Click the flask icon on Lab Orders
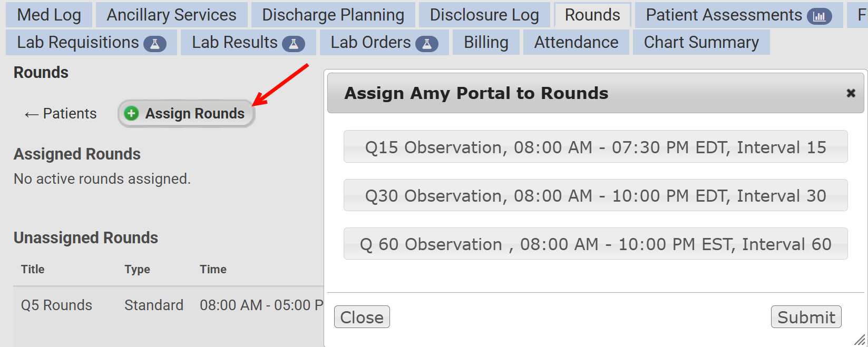This screenshot has height=347, width=868. [427, 44]
